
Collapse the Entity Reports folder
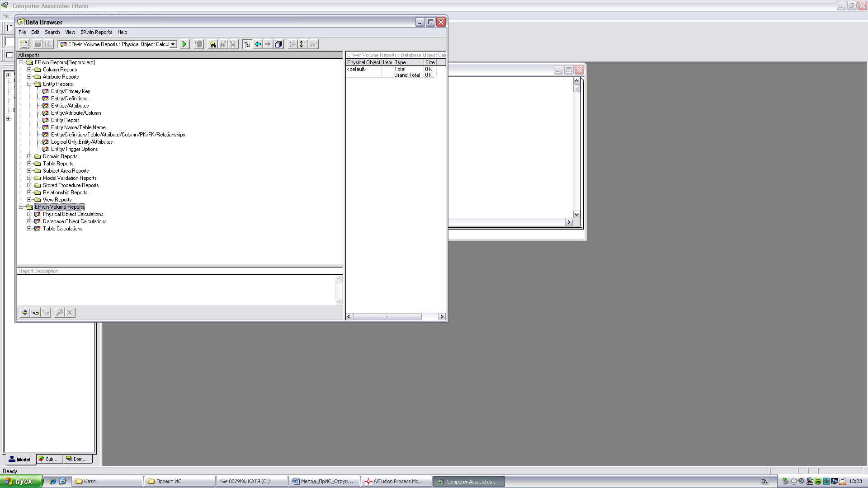29,84
